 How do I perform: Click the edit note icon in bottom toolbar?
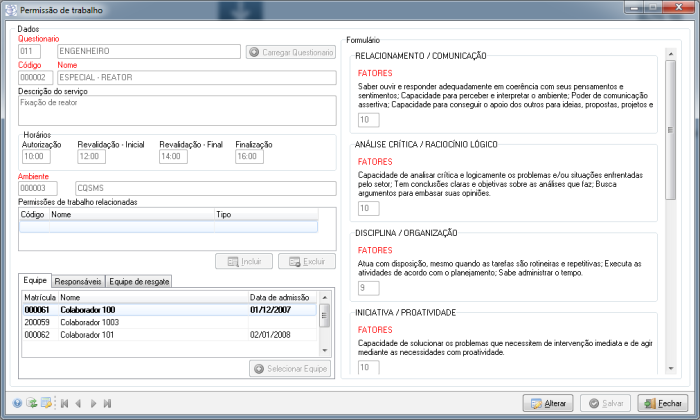[46, 403]
